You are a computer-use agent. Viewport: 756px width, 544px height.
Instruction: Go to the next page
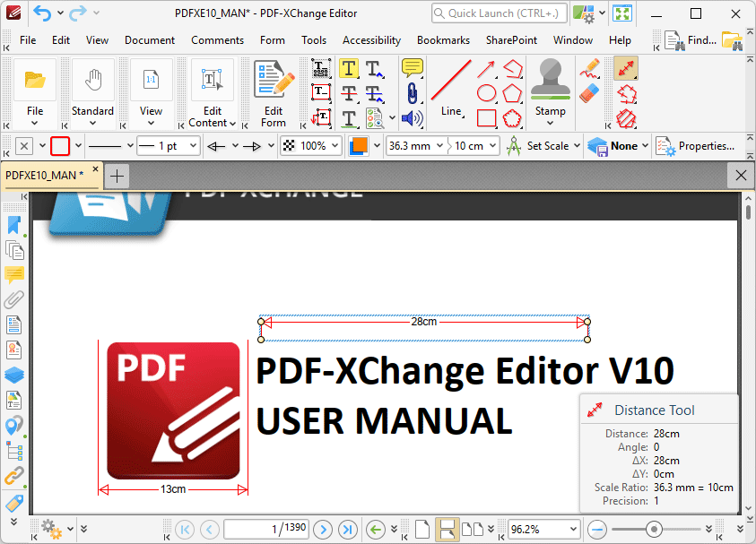coord(323,530)
